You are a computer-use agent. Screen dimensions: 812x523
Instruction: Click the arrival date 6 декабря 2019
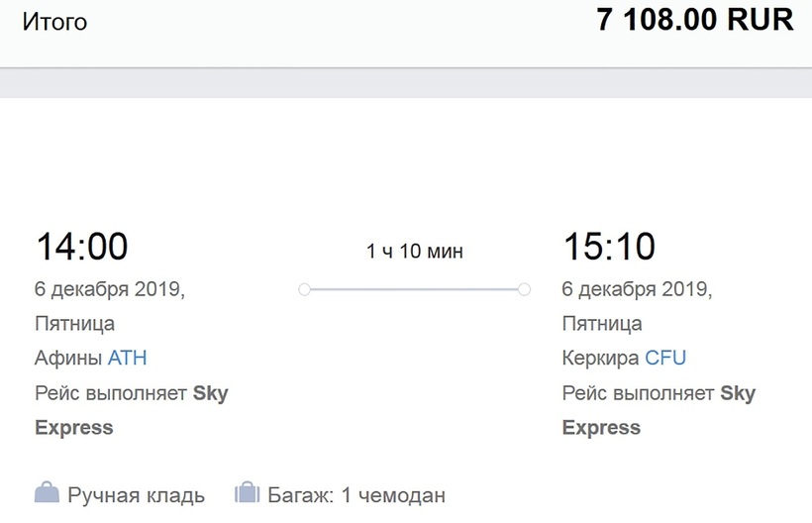[637, 289]
